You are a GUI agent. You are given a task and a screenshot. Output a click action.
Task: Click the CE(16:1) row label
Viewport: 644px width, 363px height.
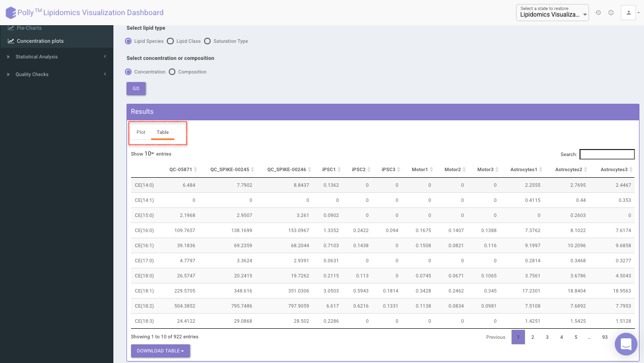[144, 246]
